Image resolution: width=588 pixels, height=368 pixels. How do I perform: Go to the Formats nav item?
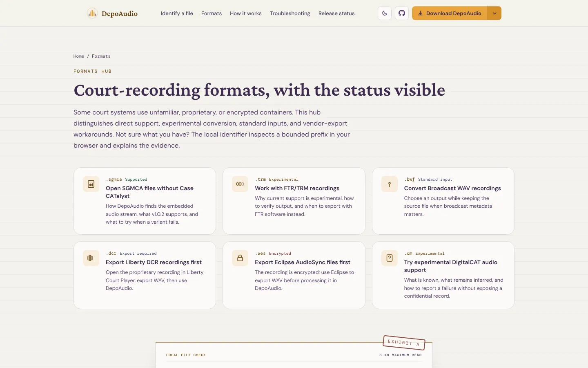coord(212,13)
